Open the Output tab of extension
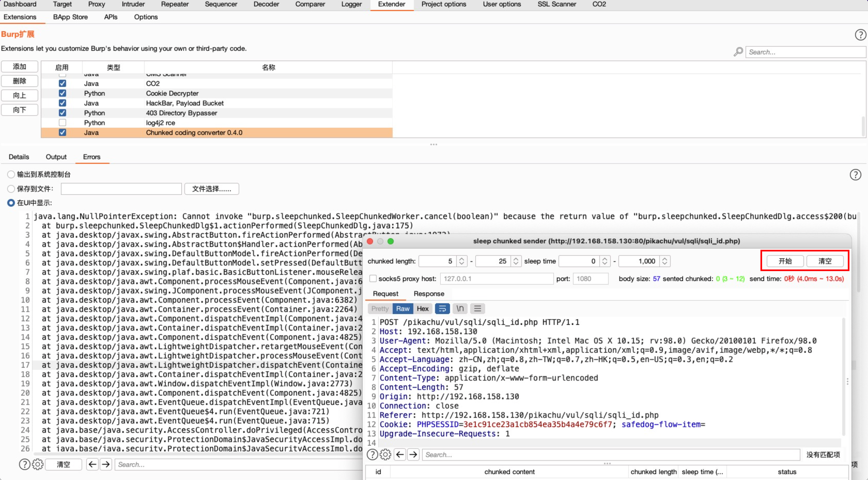The width and height of the screenshot is (868, 480). (56, 157)
